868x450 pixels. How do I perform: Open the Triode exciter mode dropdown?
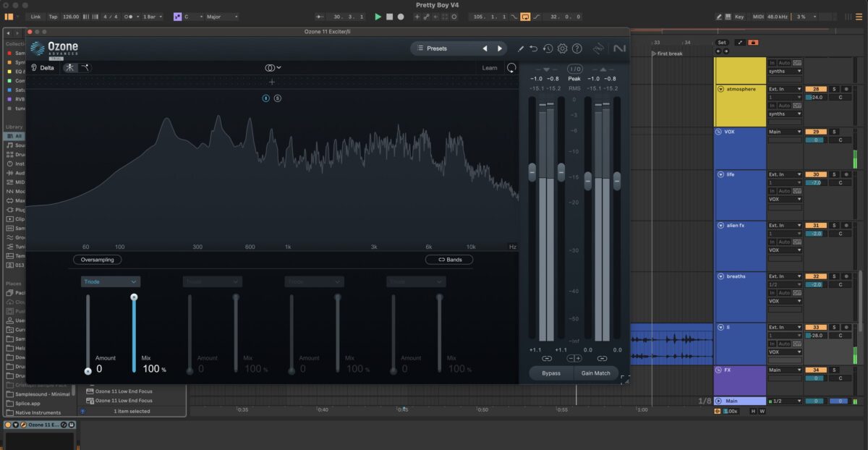pyautogui.click(x=111, y=281)
